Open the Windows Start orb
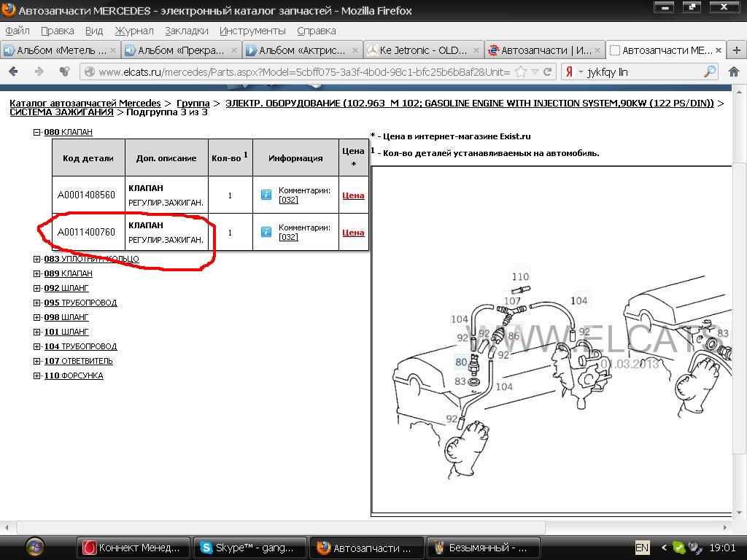Screen dimensions: 747x560 pyautogui.click(x=35, y=547)
